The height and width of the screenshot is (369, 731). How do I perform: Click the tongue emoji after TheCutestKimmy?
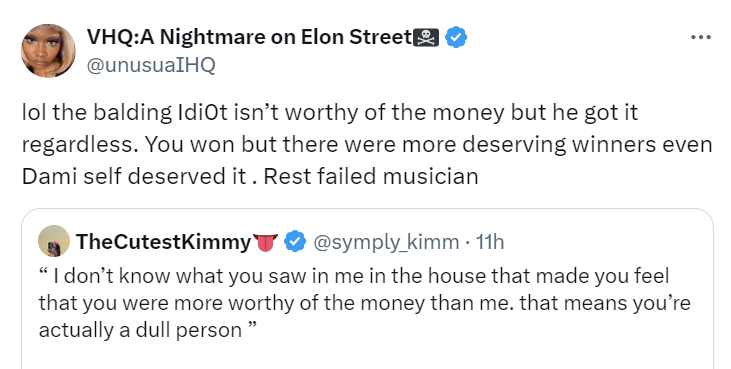point(265,242)
